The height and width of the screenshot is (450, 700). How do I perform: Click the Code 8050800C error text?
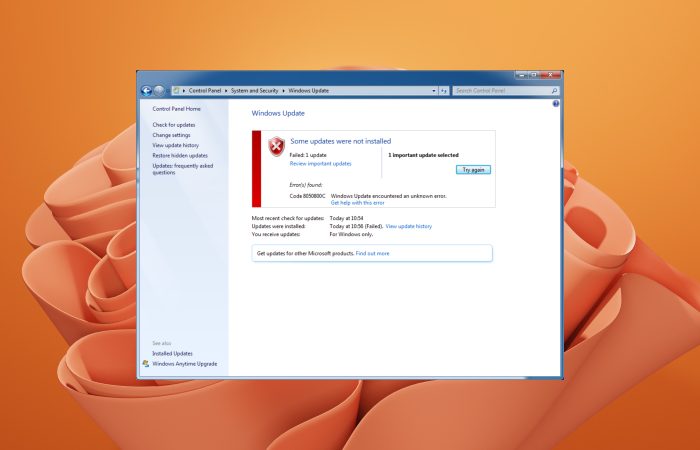[x=307, y=196]
